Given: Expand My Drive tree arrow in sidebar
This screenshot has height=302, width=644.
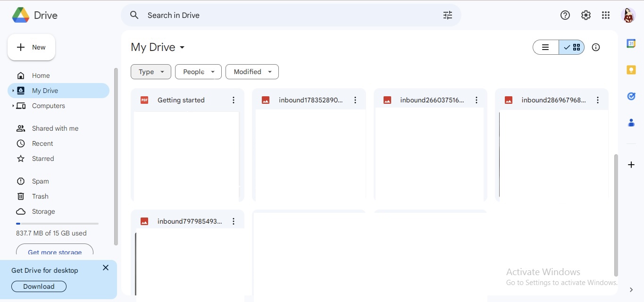Looking at the screenshot, I should [x=13, y=91].
